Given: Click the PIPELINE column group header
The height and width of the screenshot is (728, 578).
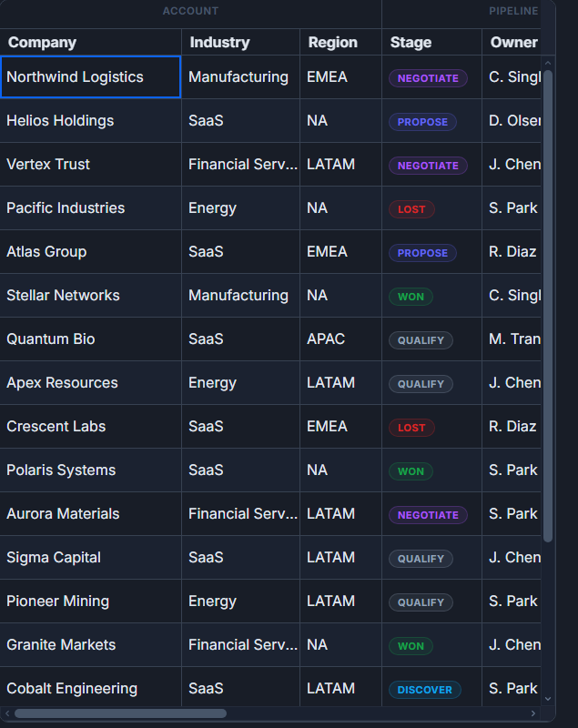Looking at the screenshot, I should click(513, 11).
